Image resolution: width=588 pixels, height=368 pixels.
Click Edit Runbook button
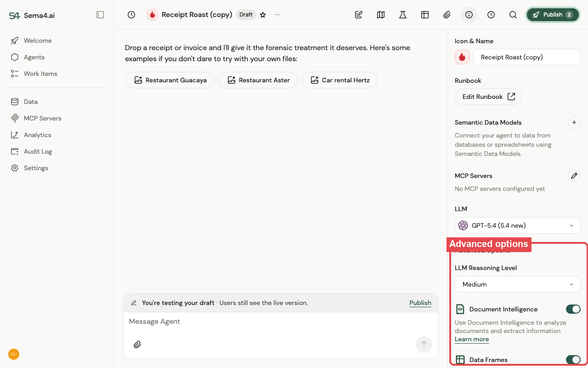[x=488, y=97]
